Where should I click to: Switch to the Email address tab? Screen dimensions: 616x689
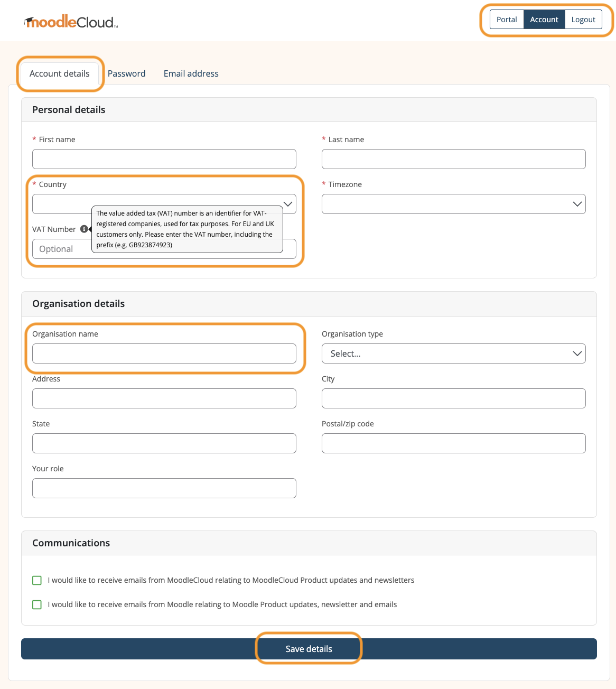click(191, 73)
